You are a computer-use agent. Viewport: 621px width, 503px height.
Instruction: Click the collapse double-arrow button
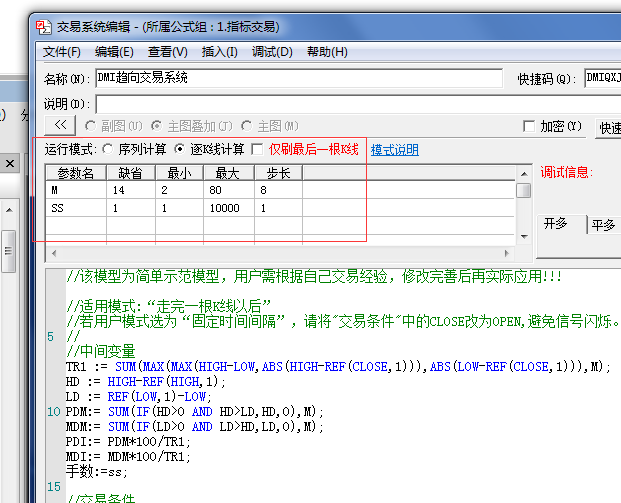pyautogui.click(x=60, y=126)
